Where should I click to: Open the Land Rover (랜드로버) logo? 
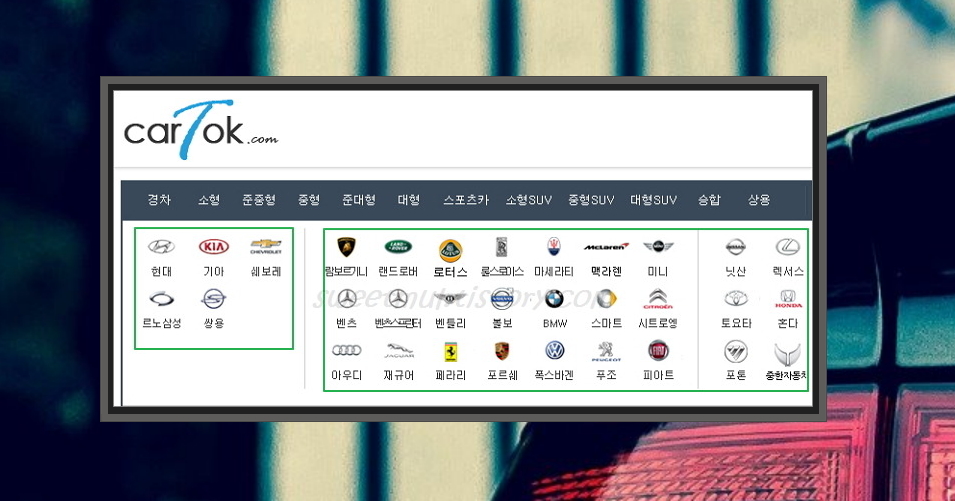(x=398, y=247)
